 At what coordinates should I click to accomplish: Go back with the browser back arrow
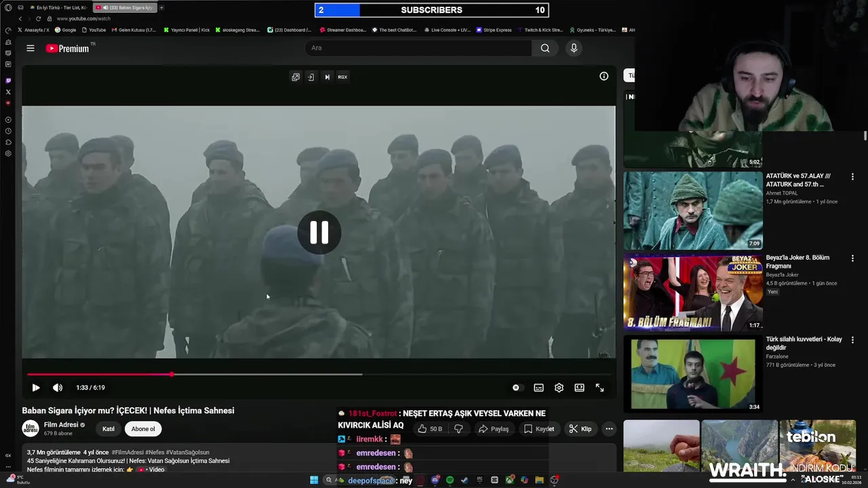[x=20, y=19]
